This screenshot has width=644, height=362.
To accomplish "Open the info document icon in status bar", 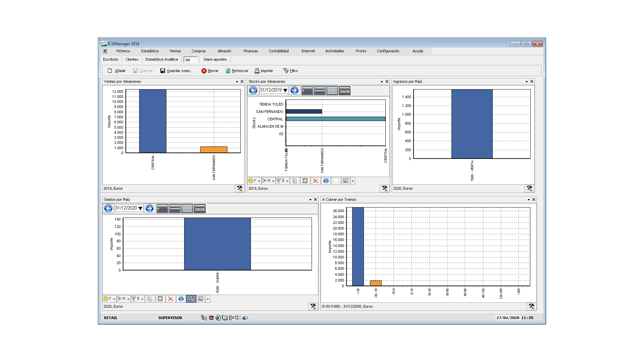I will point(218,318).
